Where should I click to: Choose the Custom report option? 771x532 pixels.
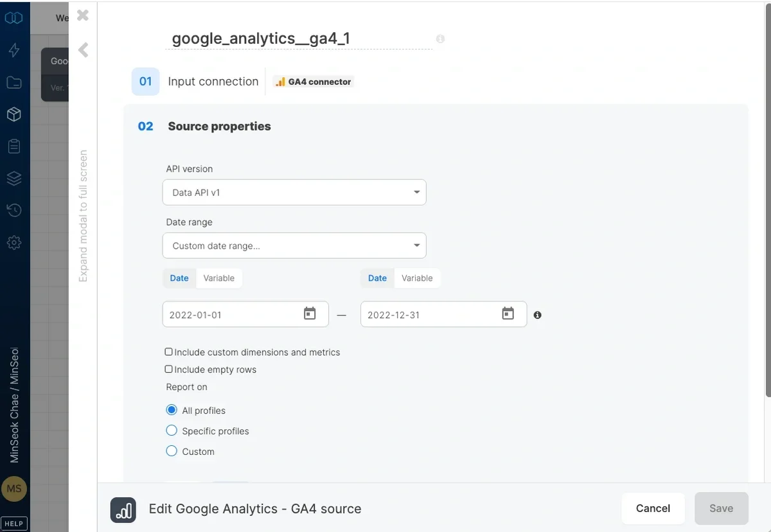coord(172,451)
